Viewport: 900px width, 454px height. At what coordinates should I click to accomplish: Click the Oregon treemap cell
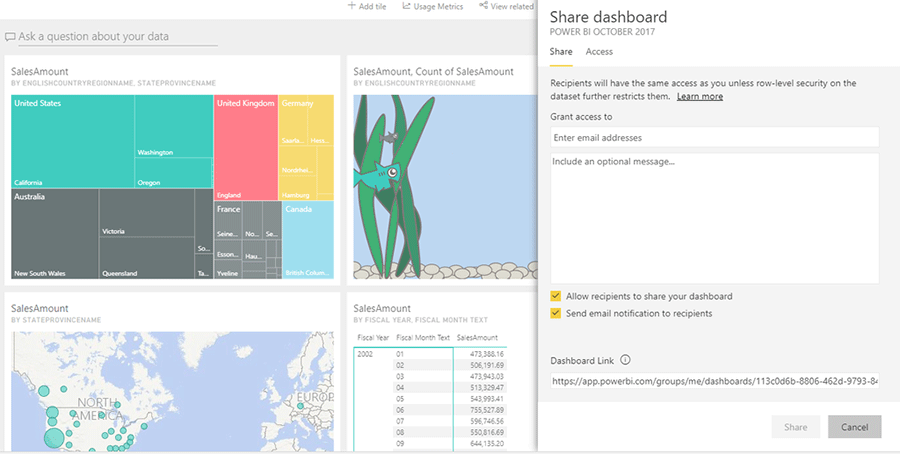[x=174, y=173]
